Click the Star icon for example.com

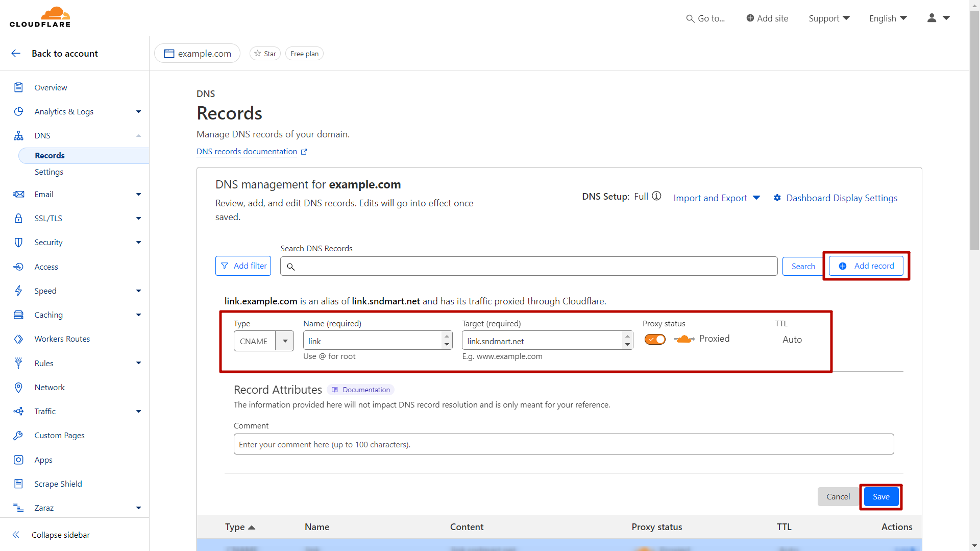[x=258, y=54]
